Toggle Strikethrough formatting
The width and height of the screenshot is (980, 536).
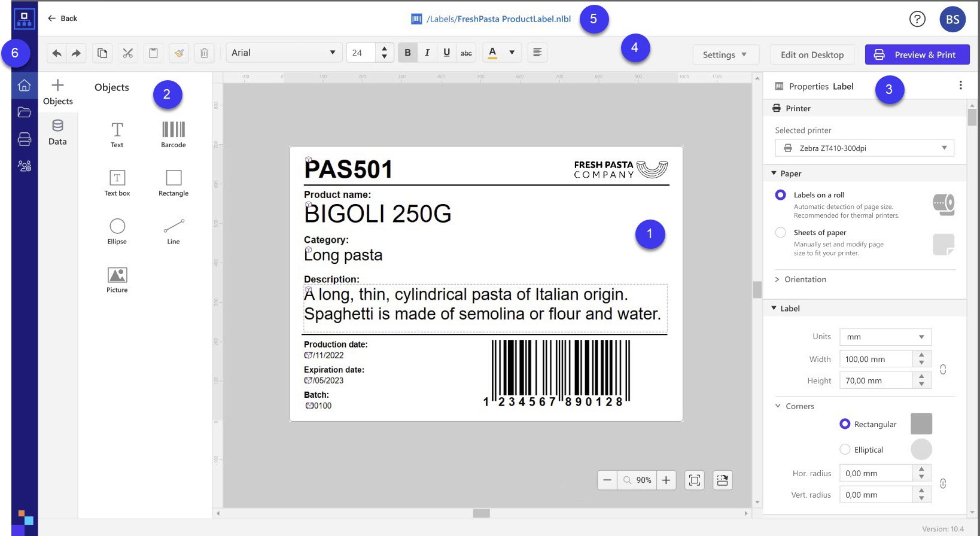coord(466,53)
